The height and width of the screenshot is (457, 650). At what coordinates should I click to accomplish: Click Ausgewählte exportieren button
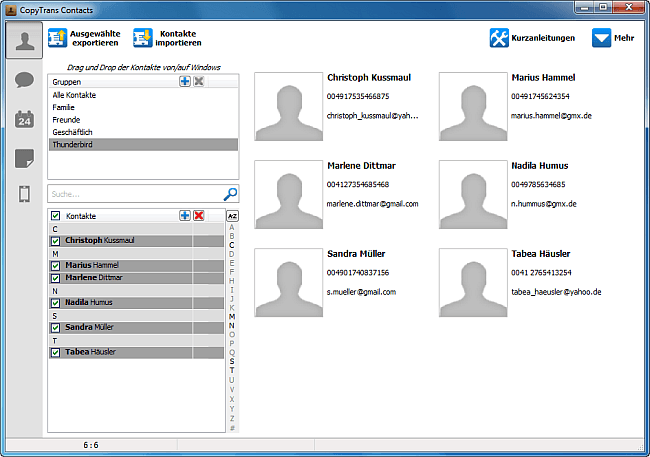(x=84, y=38)
